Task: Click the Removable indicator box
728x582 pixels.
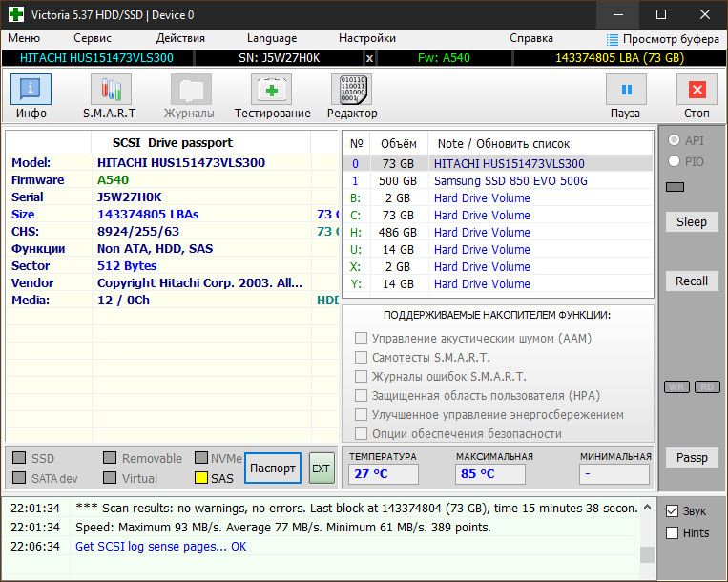Action: tap(110, 458)
